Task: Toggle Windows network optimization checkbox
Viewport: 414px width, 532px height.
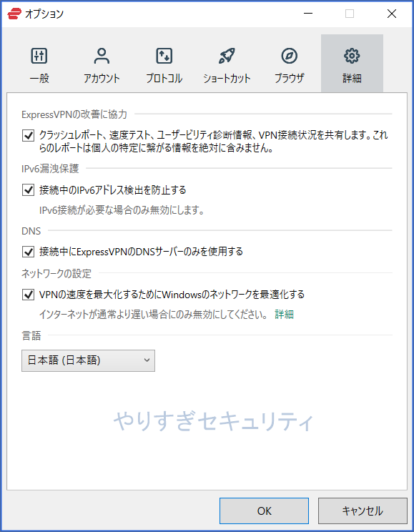Action: 28,295
